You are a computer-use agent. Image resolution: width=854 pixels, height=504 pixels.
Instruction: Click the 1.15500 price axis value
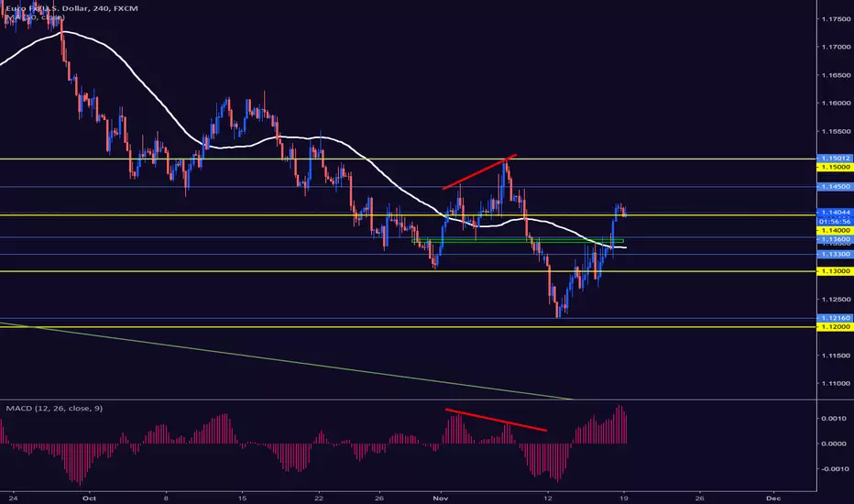pos(836,131)
